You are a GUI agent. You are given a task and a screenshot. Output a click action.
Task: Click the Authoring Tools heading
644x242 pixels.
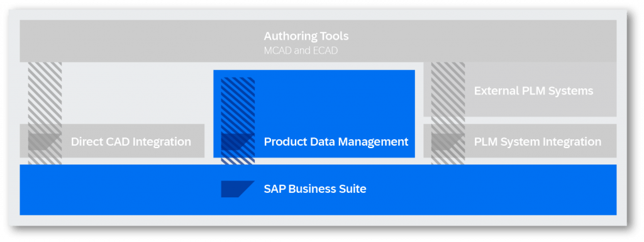coord(306,36)
